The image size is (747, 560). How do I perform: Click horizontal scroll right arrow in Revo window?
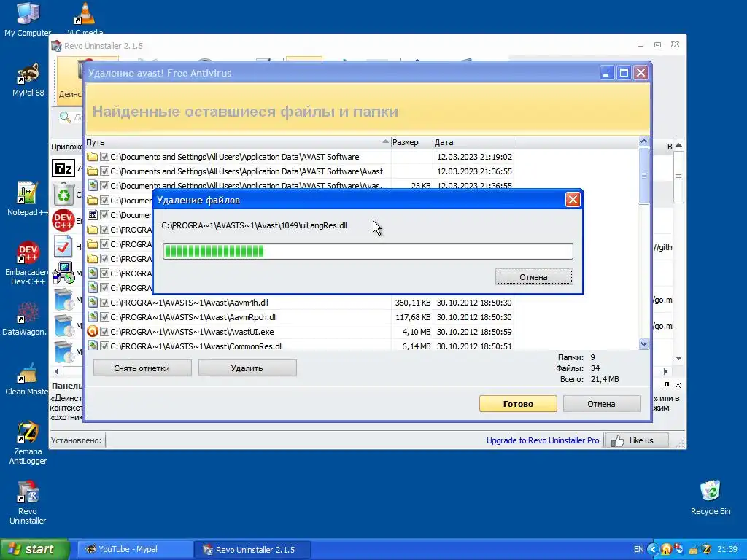[665, 371]
